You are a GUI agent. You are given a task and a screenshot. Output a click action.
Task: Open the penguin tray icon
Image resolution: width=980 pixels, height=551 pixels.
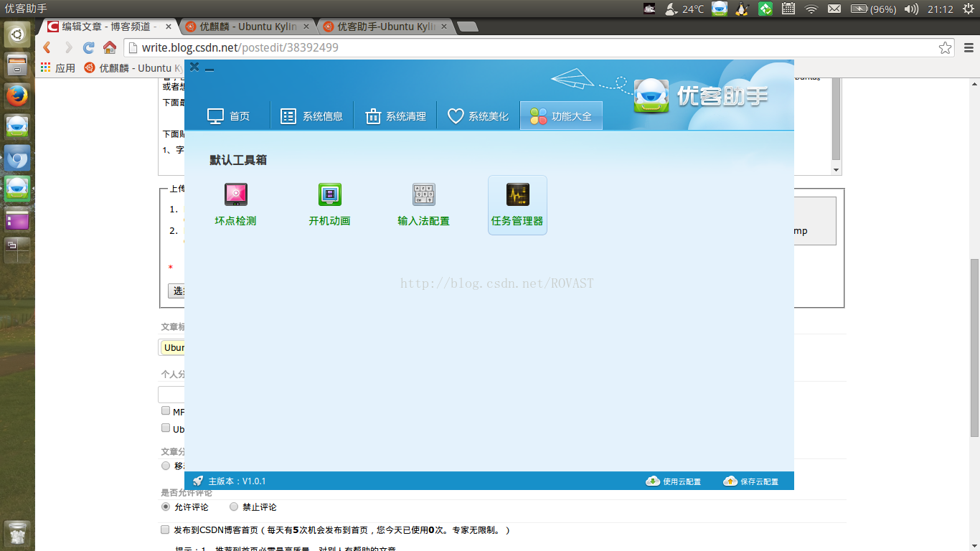coord(742,9)
